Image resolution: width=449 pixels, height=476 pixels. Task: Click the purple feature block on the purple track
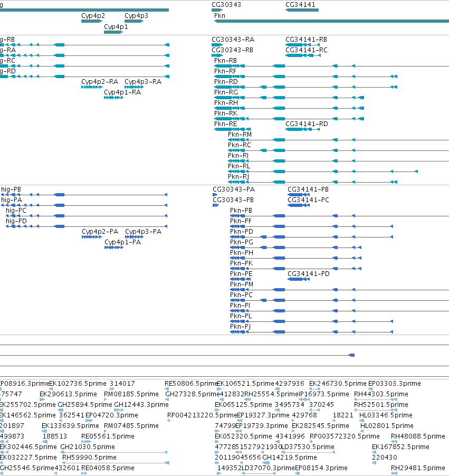pyautogui.click(x=351, y=355)
